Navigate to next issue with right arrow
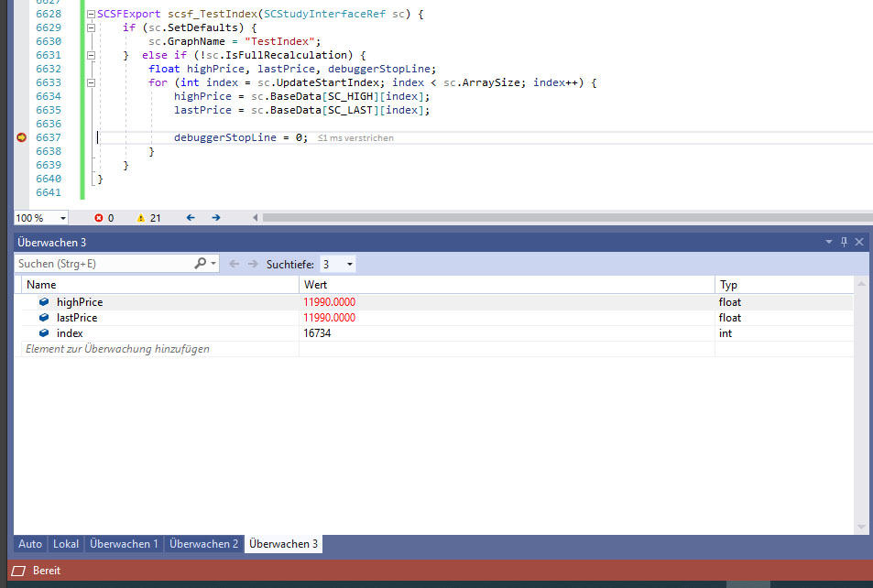The width and height of the screenshot is (873, 588). tap(216, 218)
